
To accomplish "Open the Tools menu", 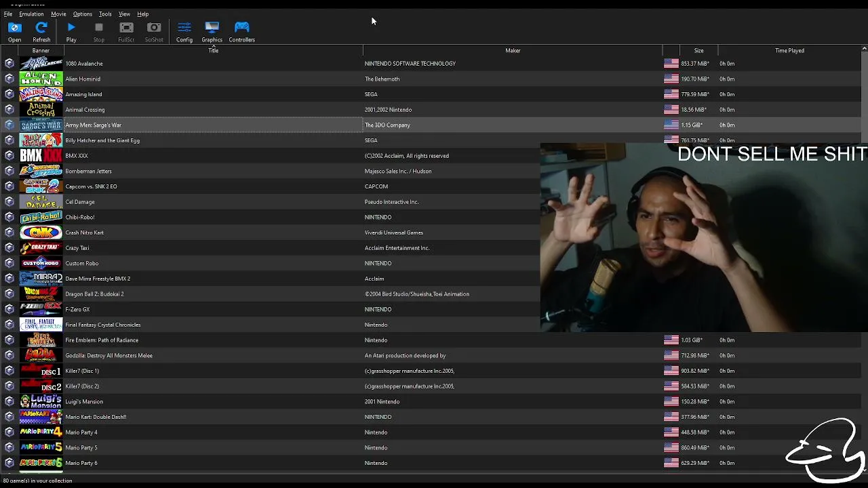I will (105, 14).
